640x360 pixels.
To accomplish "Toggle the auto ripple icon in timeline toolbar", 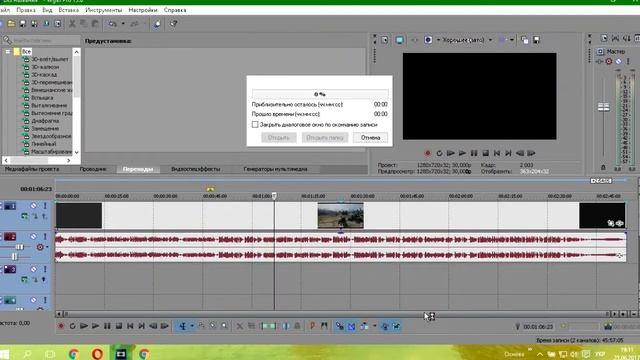I will point(363,326).
